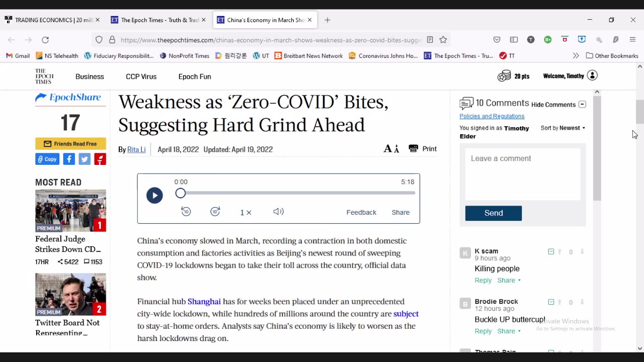The width and height of the screenshot is (644, 362).
Task: Copy the article link
Action: pyautogui.click(x=47, y=159)
